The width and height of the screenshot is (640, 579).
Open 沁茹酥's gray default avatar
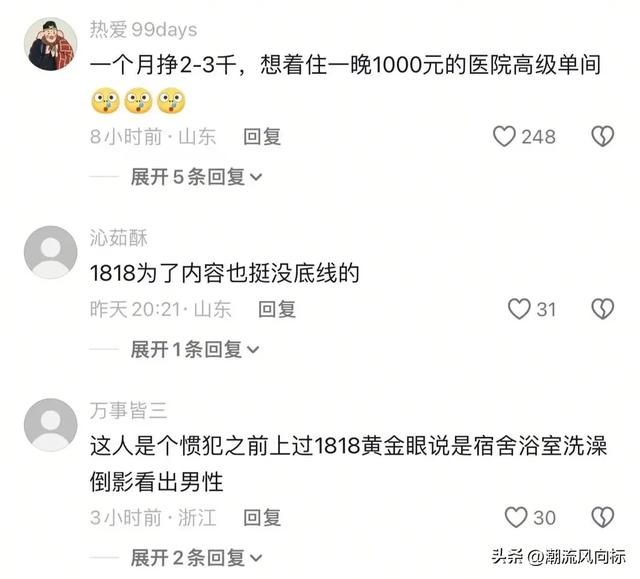point(51,252)
